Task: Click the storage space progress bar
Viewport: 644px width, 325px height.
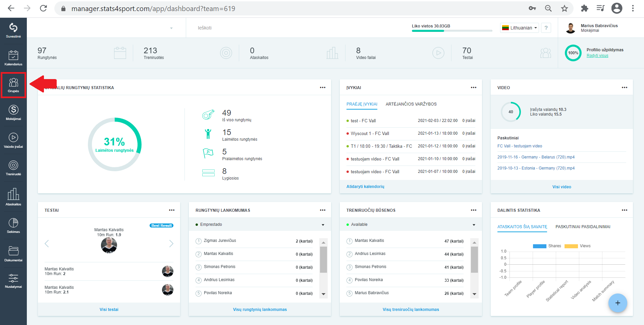Action: click(x=452, y=31)
